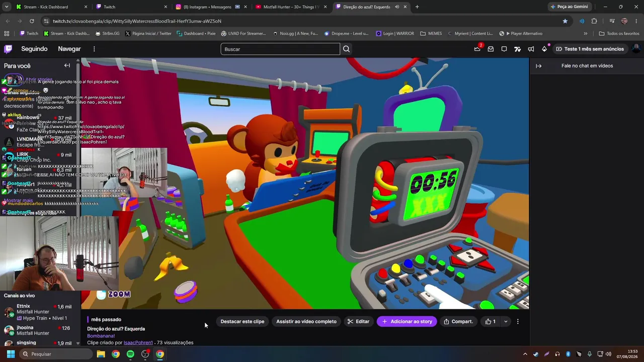Expand Mostrar mais in followed channels
This screenshot has width=644, height=362.
19,201
